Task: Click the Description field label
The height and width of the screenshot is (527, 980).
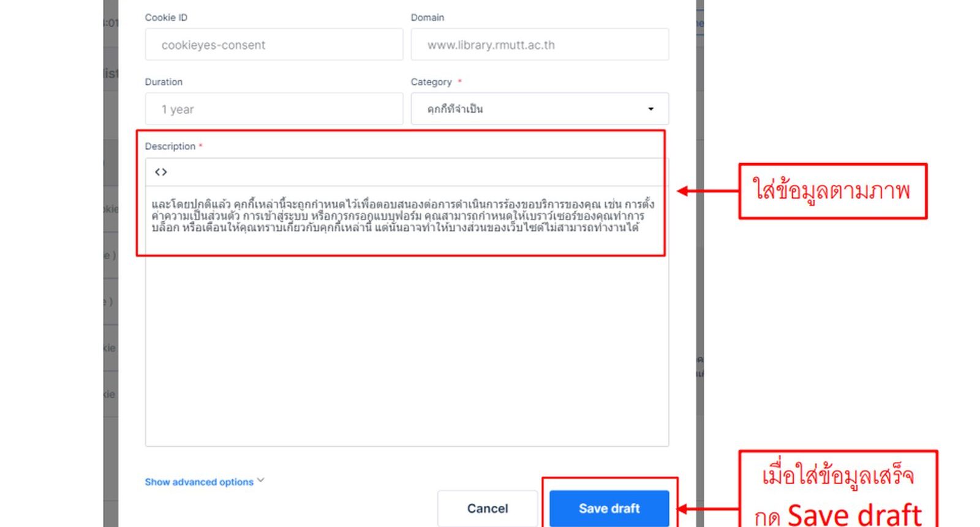Action: click(170, 146)
